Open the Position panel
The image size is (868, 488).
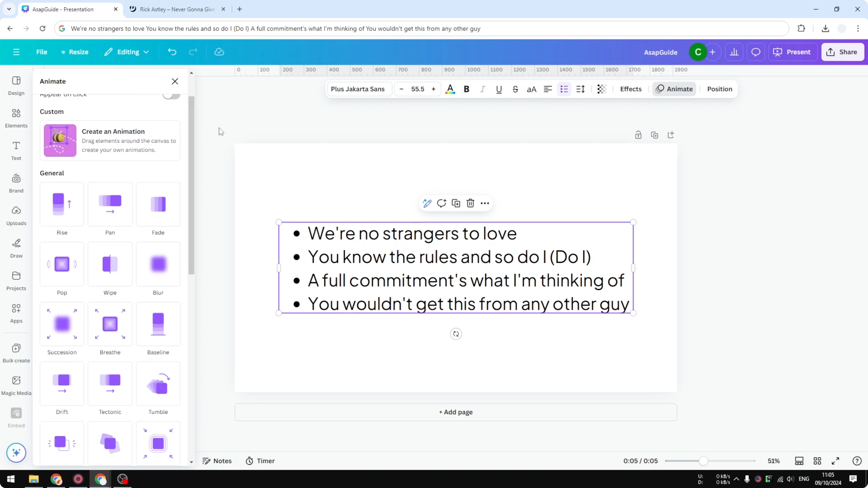coord(720,89)
